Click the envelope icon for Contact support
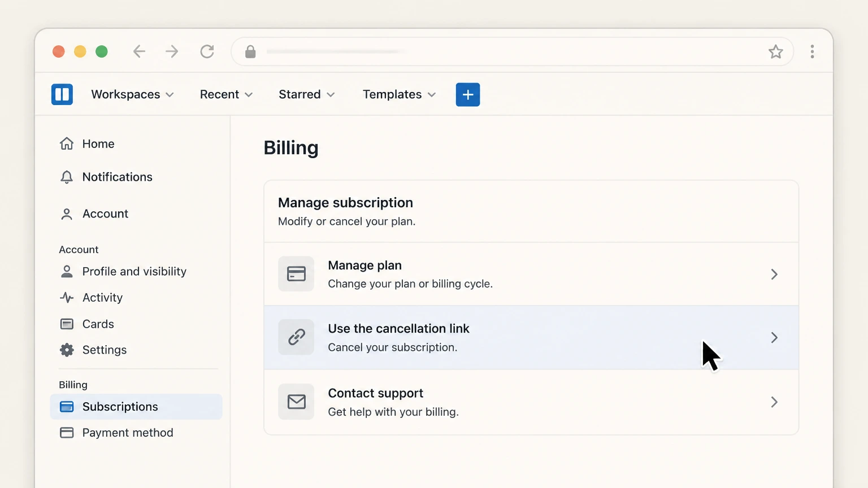 point(296,402)
